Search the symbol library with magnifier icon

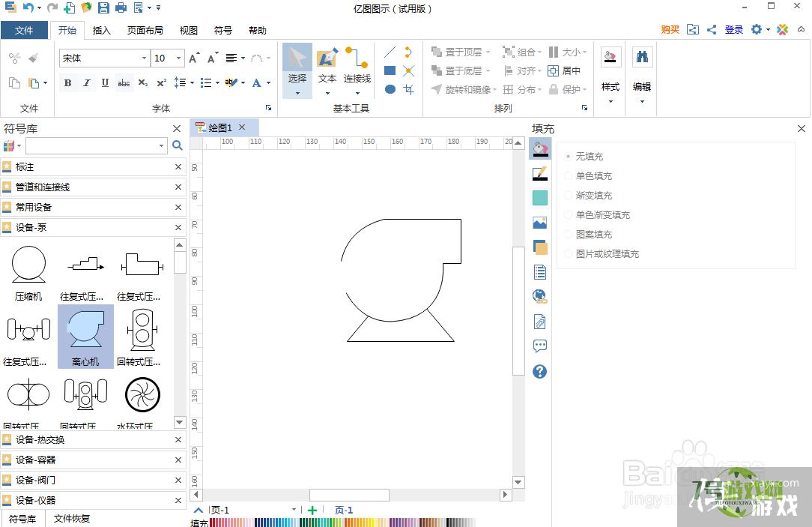pyautogui.click(x=177, y=145)
